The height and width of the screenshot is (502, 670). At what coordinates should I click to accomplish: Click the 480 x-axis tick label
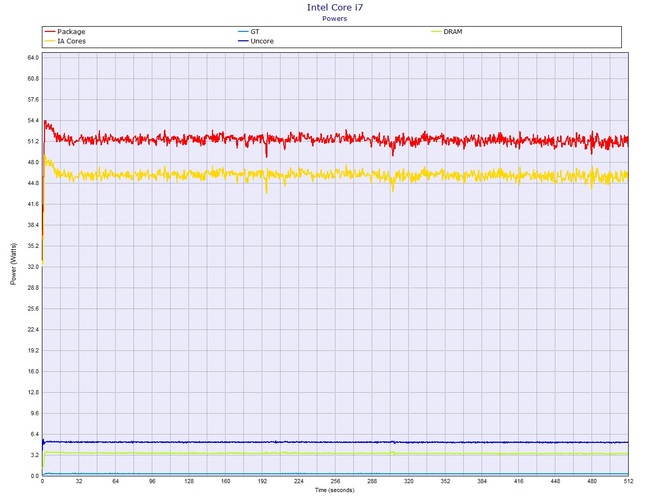click(592, 481)
